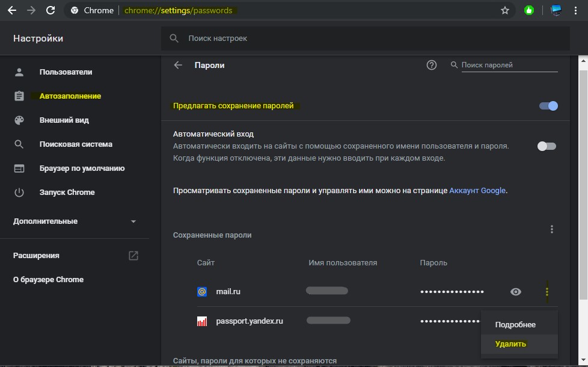The height and width of the screenshot is (367, 588).
Task: Choose "Подробнее" in the context menu
Action: click(x=519, y=325)
